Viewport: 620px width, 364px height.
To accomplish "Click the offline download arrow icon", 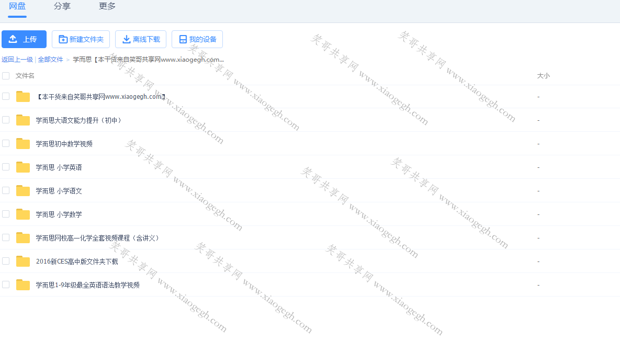I will (x=126, y=39).
